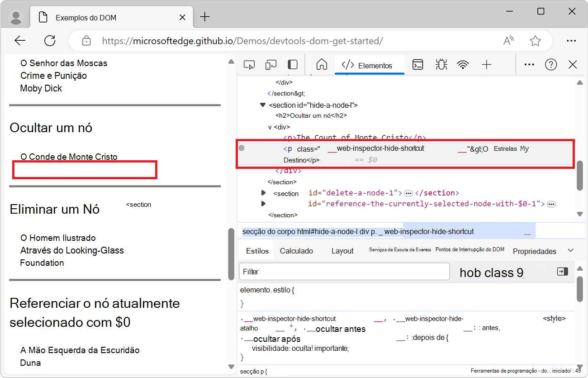The height and width of the screenshot is (378, 588).
Task: Add more tools with plus icon
Action: tap(486, 65)
